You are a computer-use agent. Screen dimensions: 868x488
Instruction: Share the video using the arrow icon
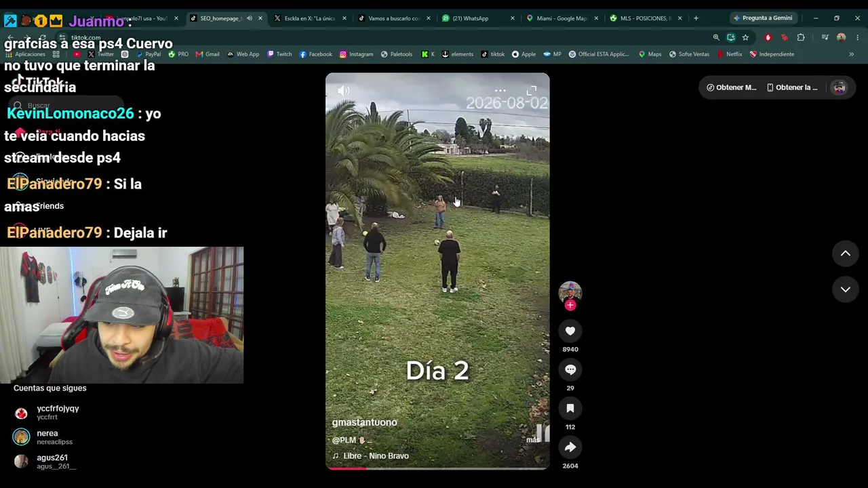pos(570,447)
